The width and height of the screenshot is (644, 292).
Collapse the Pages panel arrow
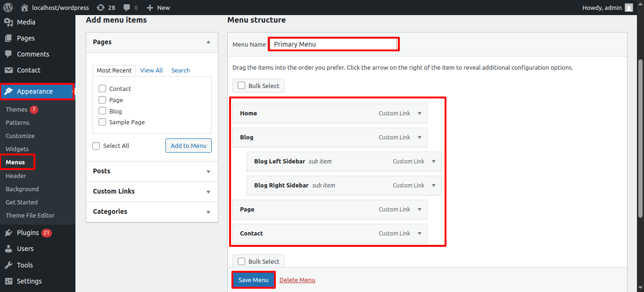tap(208, 42)
